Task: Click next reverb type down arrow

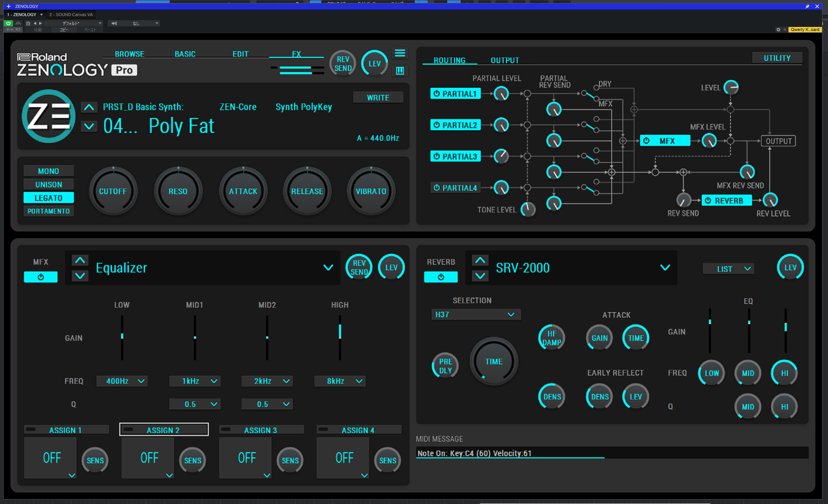Action: [480, 276]
